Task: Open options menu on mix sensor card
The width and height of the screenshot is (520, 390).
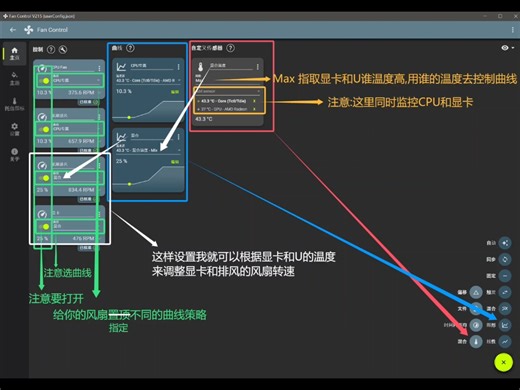Action: [x=258, y=67]
